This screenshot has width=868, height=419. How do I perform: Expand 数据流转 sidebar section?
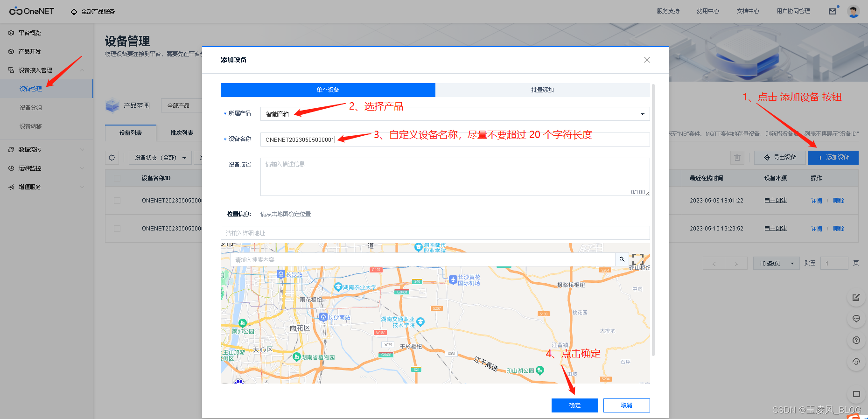(47, 149)
